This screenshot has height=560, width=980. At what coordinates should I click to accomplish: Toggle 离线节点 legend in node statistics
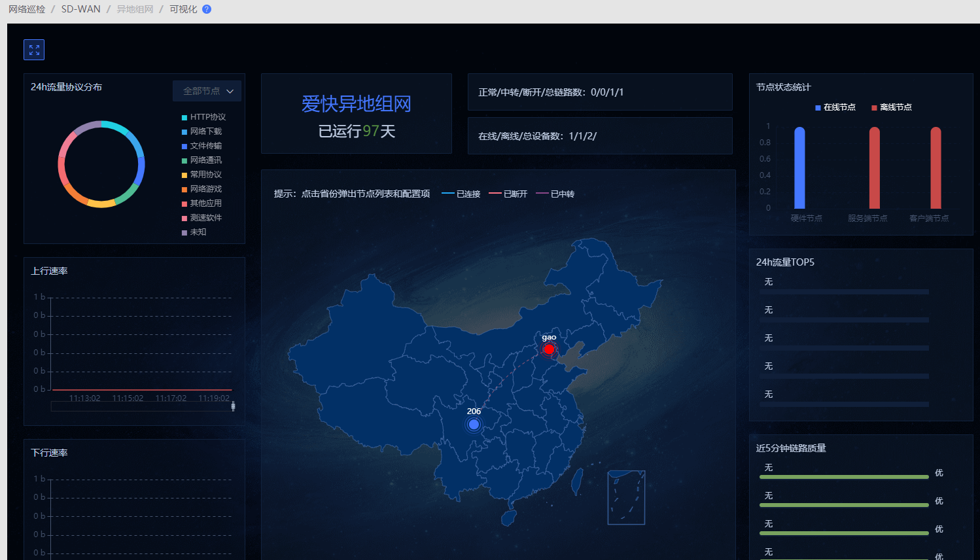[x=892, y=107]
